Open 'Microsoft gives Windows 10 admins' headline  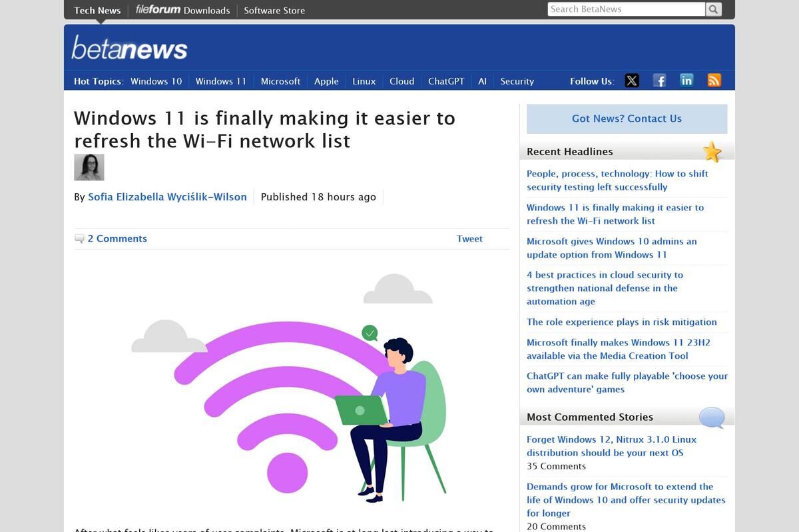pos(612,248)
